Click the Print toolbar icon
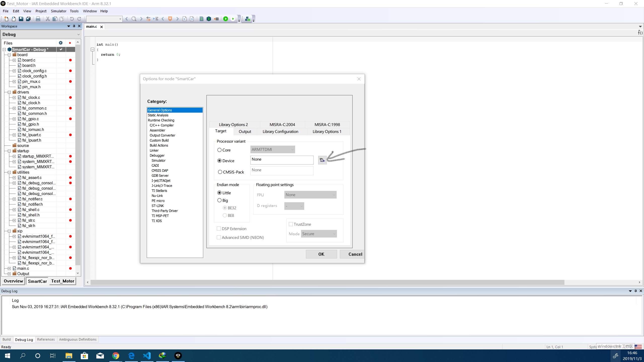 point(38,19)
